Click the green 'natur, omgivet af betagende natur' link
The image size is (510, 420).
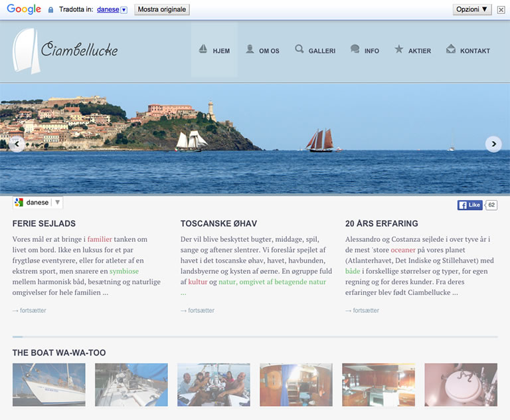[272, 282]
